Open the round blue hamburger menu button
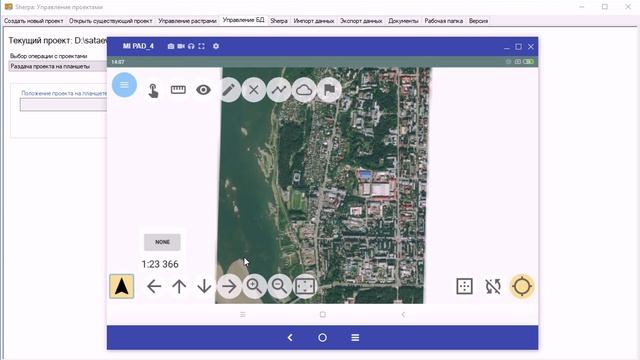 pyautogui.click(x=124, y=85)
